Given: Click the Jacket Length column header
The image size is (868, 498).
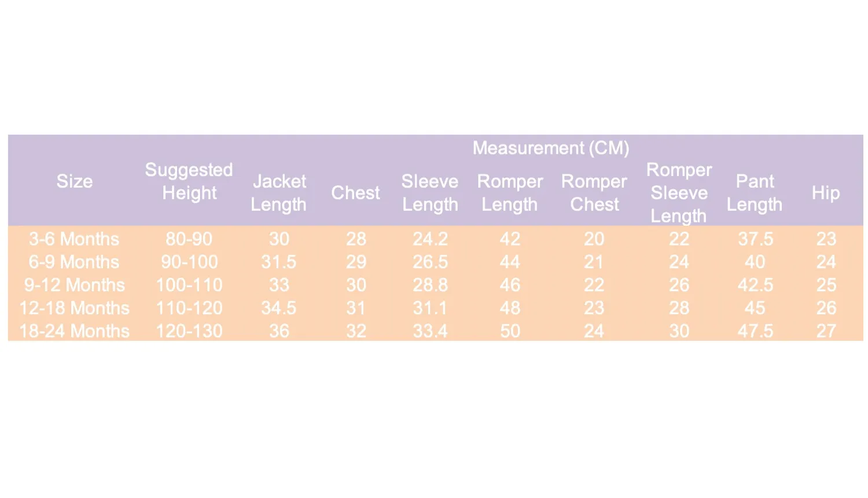Looking at the screenshot, I should [279, 193].
